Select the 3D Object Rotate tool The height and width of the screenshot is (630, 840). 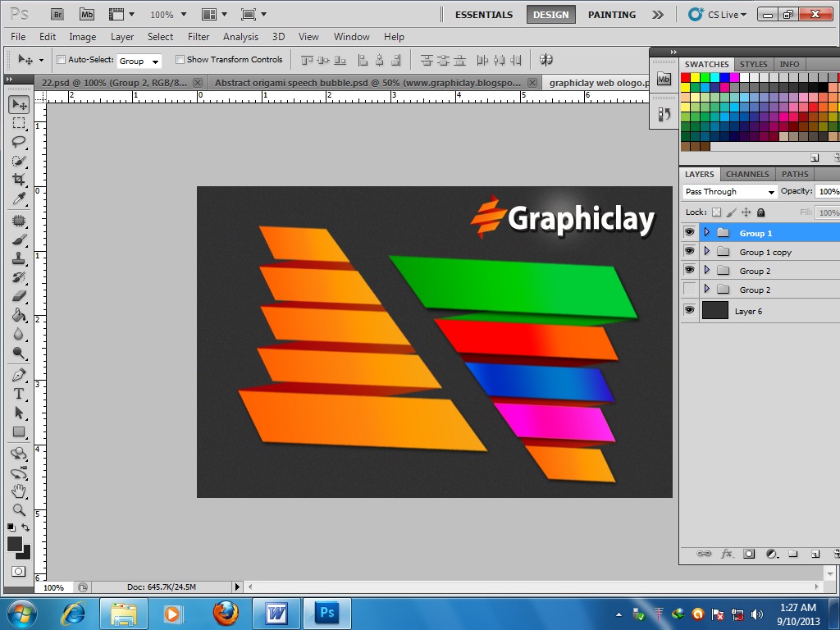point(19,454)
